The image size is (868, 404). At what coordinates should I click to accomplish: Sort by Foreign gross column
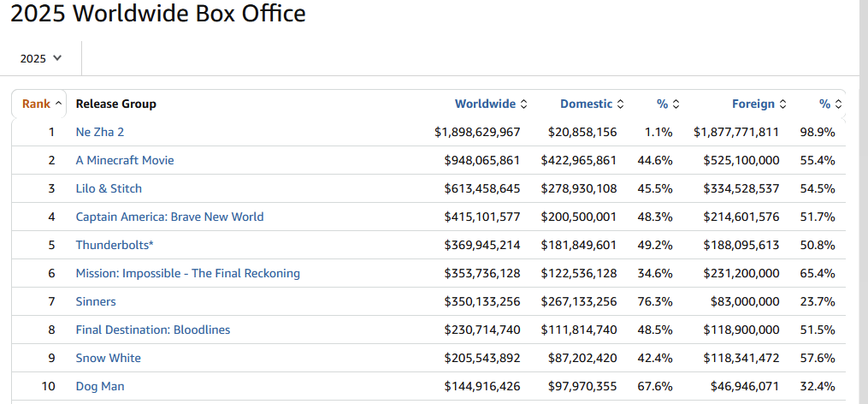pos(758,104)
